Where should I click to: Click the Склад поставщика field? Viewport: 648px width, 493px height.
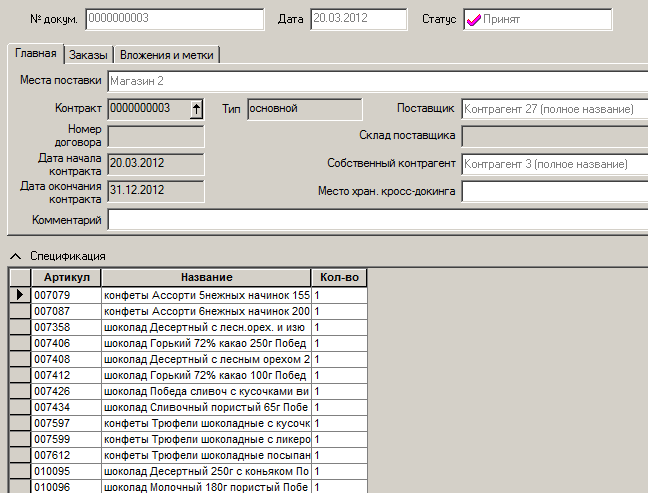[555, 137]
